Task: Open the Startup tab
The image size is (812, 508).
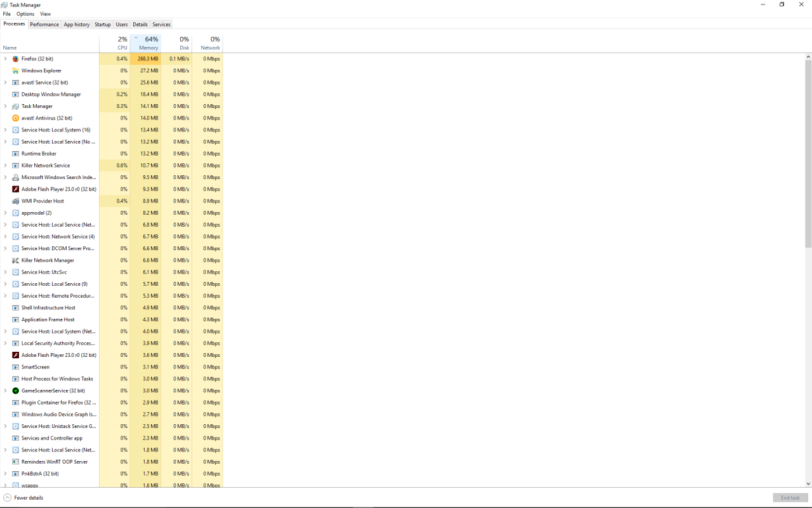Action: coord(102,25)
